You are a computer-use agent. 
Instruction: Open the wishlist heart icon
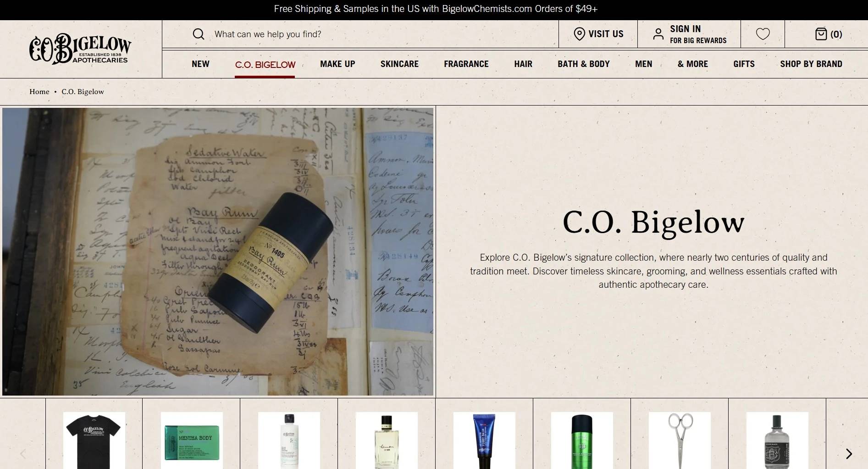point(763,34)
